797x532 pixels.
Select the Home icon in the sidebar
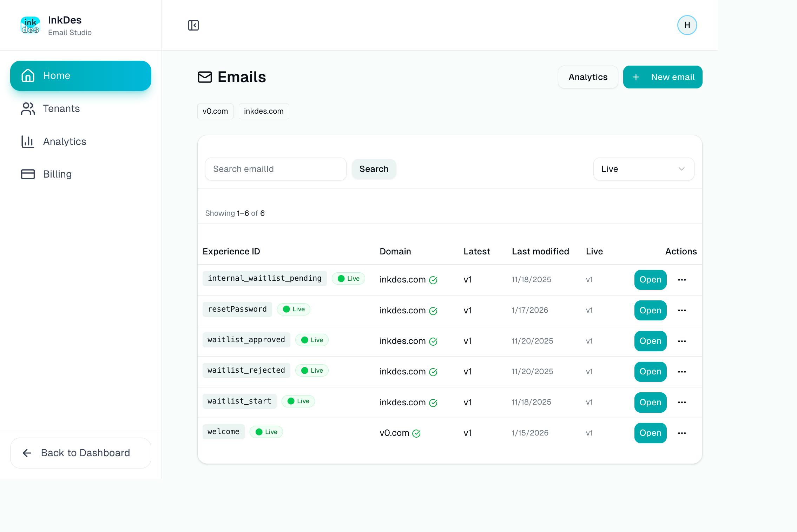[28, 75]
